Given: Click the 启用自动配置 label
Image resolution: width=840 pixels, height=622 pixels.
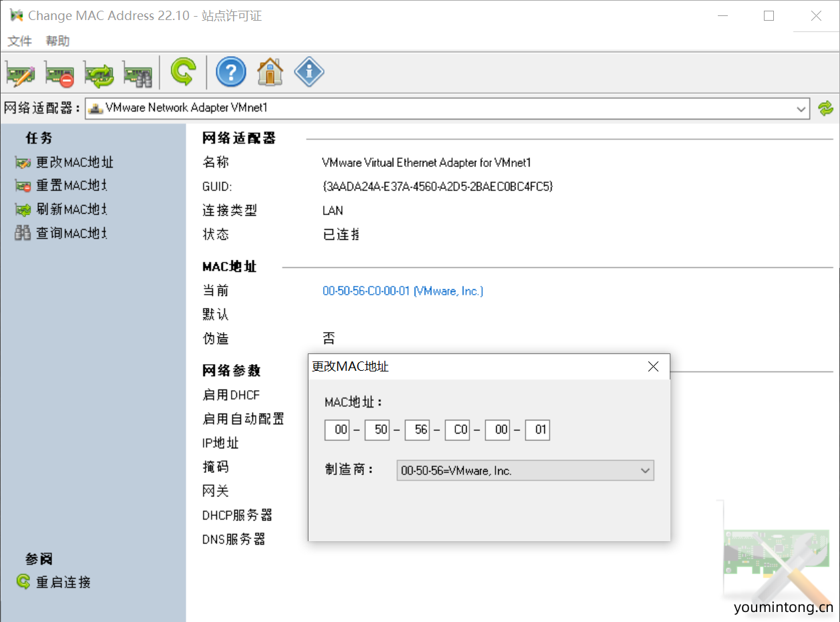Looking at the screenshot, I should pyautogui.click(x=243, y=419).
